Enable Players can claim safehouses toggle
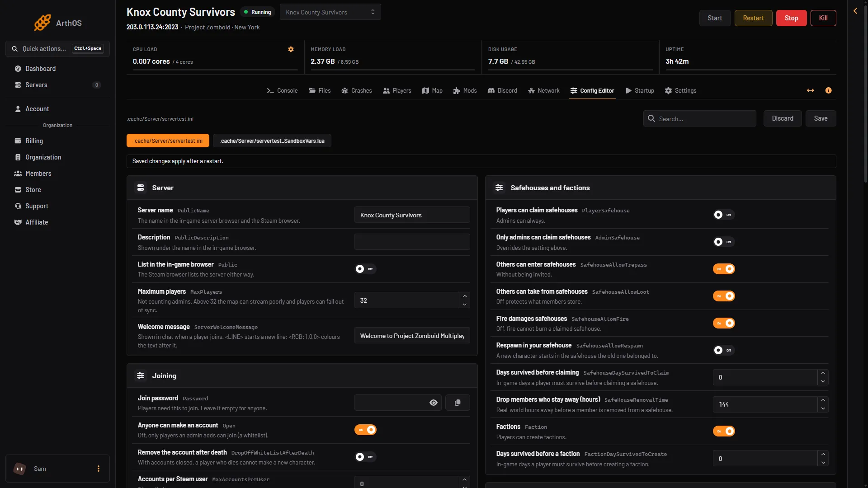This screenshot has height=488, width=868. [724, 215]
